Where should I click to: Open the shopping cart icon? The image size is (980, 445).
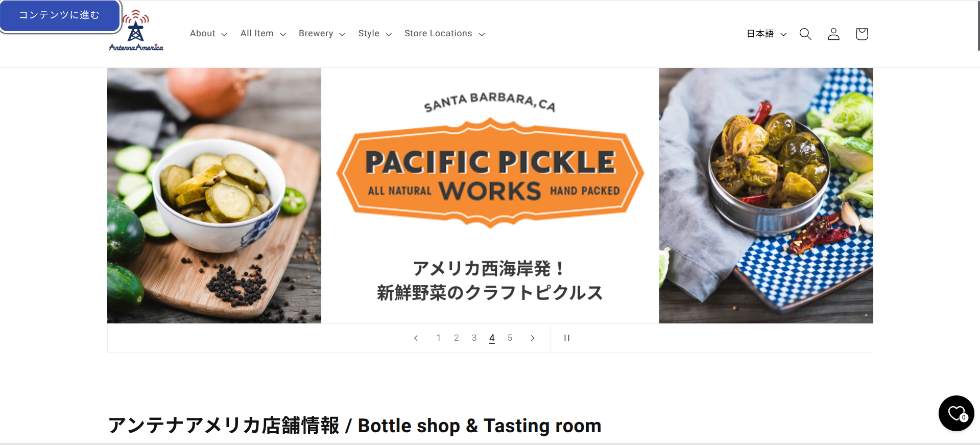click(x=862, y=34)
